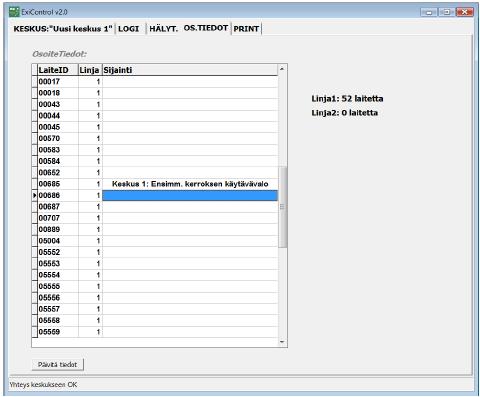Image resolution: width=480 pixels, height=397 pixels.
Task: Maximize the ExiControl window
Action: pyautogui.click(x=446, y=12)
